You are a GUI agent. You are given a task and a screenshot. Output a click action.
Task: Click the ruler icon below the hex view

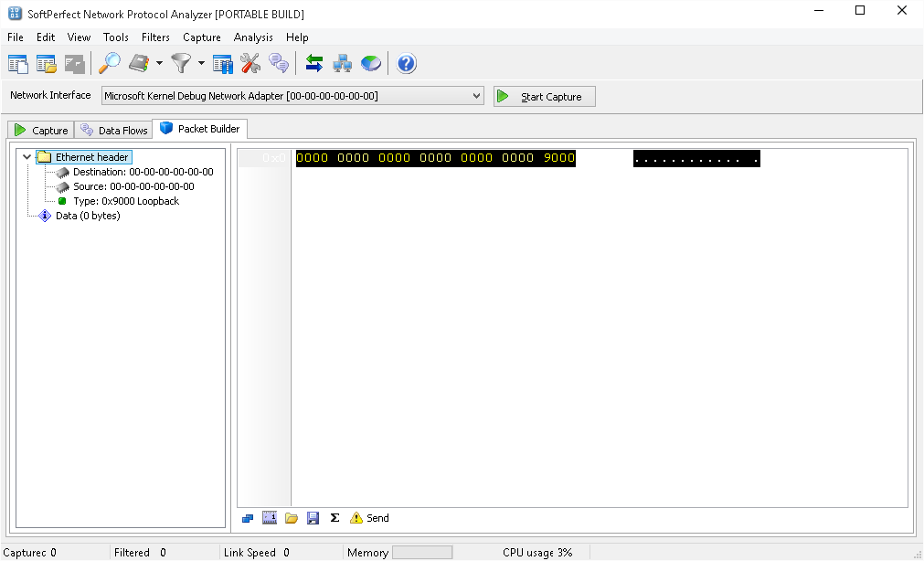tap(270, 518)
